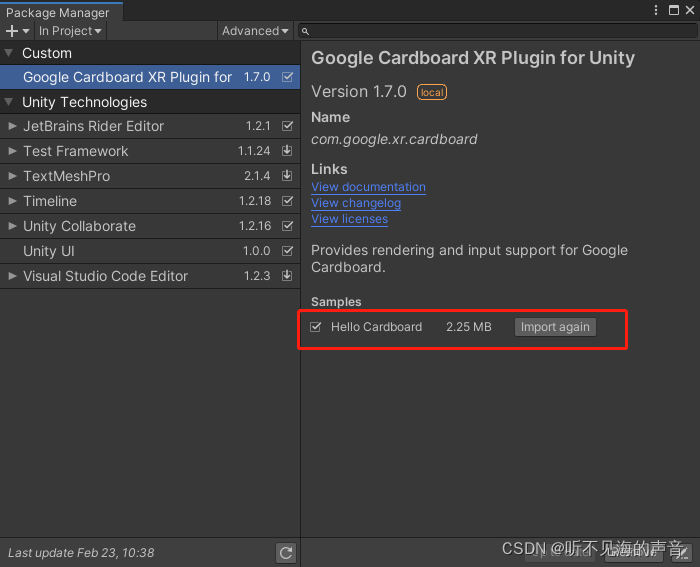Select Google Cardboard XR Plugin package row
This screenshot has width=700, height=567.
[150, 77]
